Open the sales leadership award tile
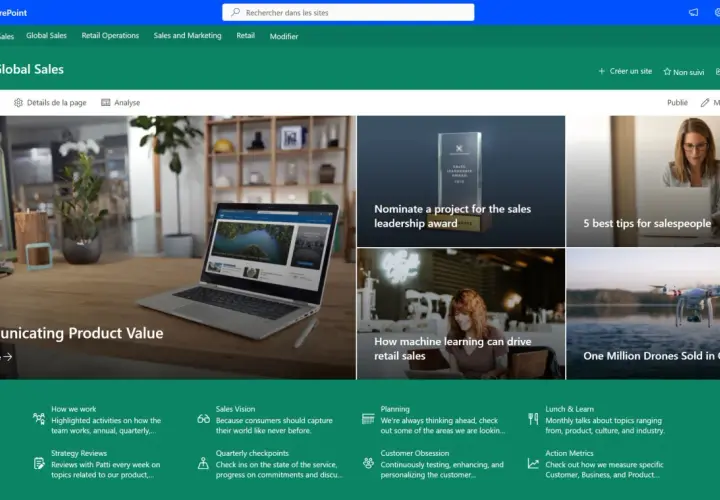This screenshot has width=720, height=500. point(461,181)
